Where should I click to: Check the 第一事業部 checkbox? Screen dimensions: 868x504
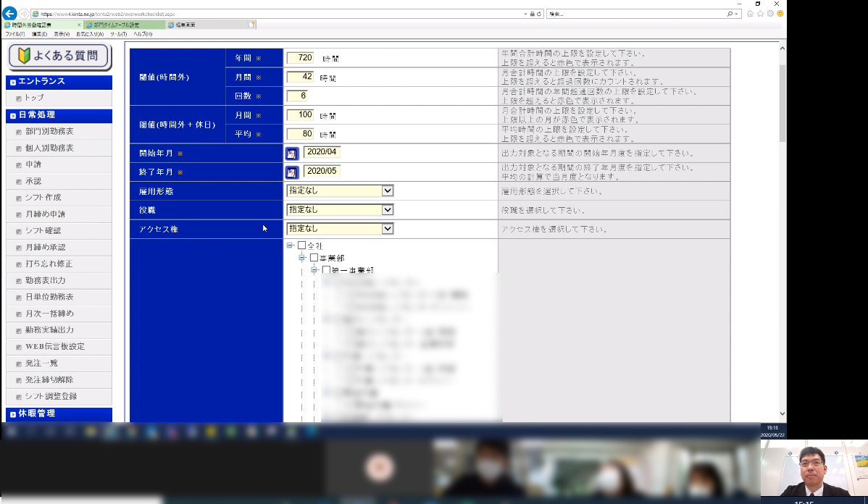click(x=326, y=269)
